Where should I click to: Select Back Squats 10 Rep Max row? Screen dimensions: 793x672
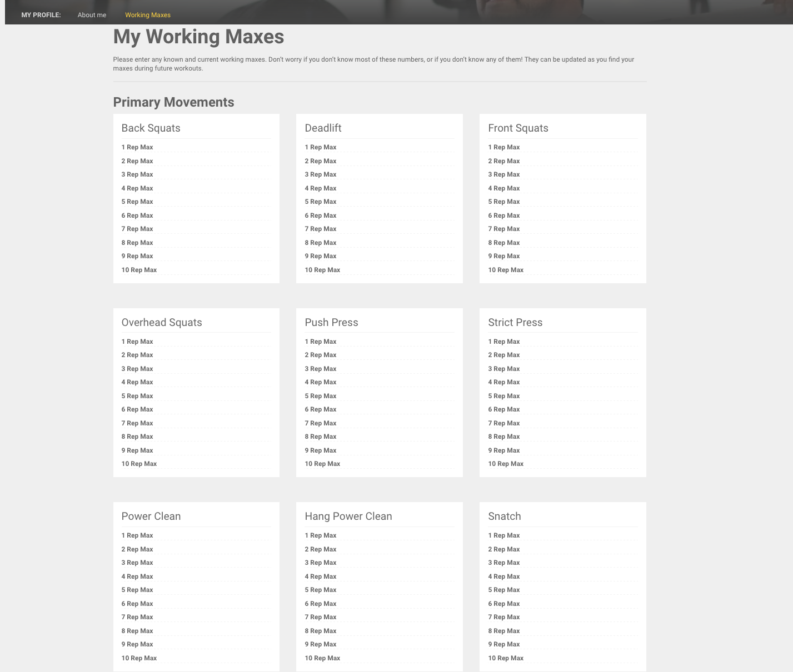click(x=196, y=270)
